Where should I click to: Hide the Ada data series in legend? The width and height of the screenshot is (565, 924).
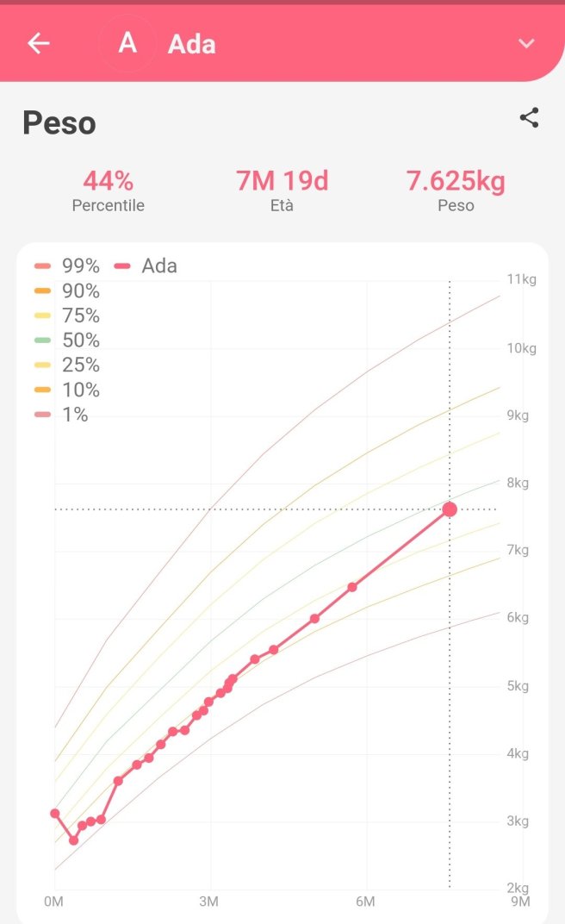click(148, 265)
